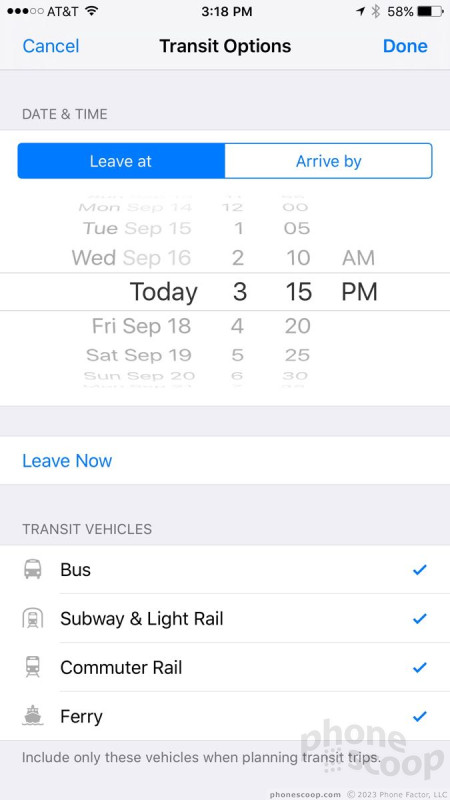Screen dimensions: 450x800
Task: Tap the Subway & Light Rail icon
Action: point(33,618)
